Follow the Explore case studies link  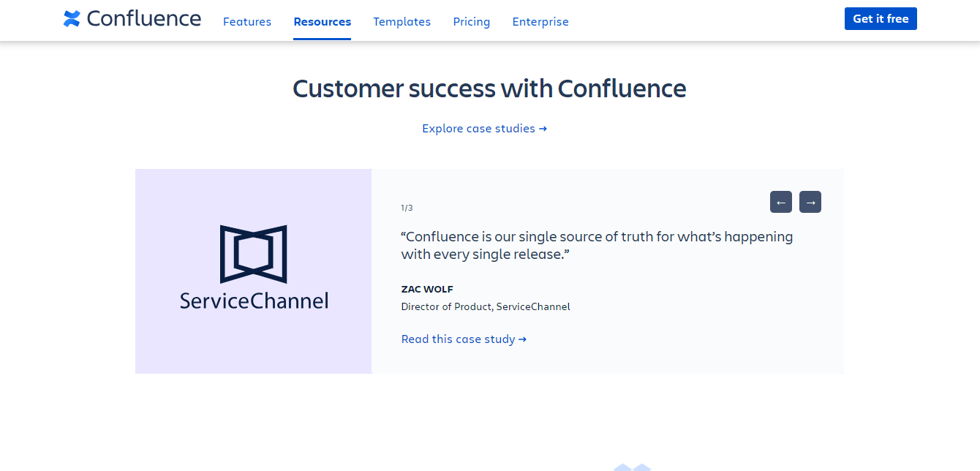(484, 129)
